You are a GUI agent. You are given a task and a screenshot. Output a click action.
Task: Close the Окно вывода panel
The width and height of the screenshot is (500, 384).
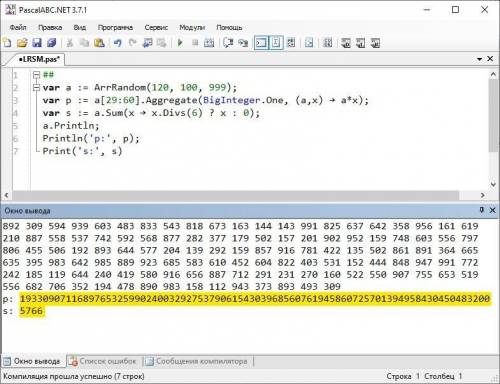[492, 210]
